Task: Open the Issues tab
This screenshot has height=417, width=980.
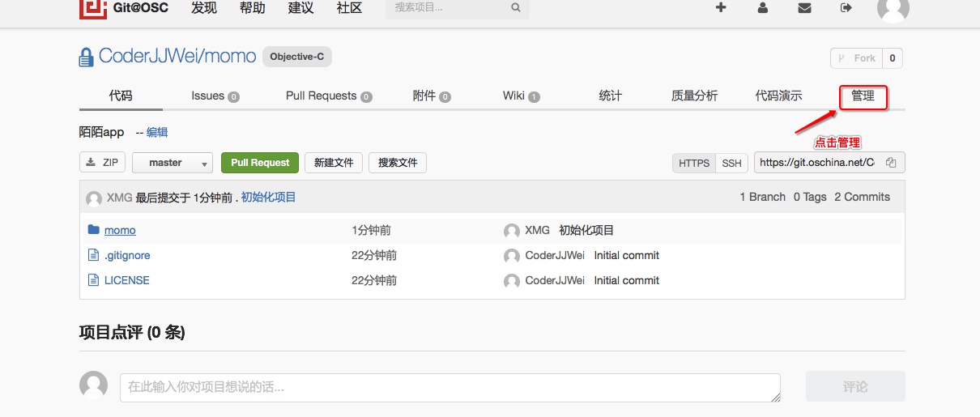Action: click(x=215, y=96)
